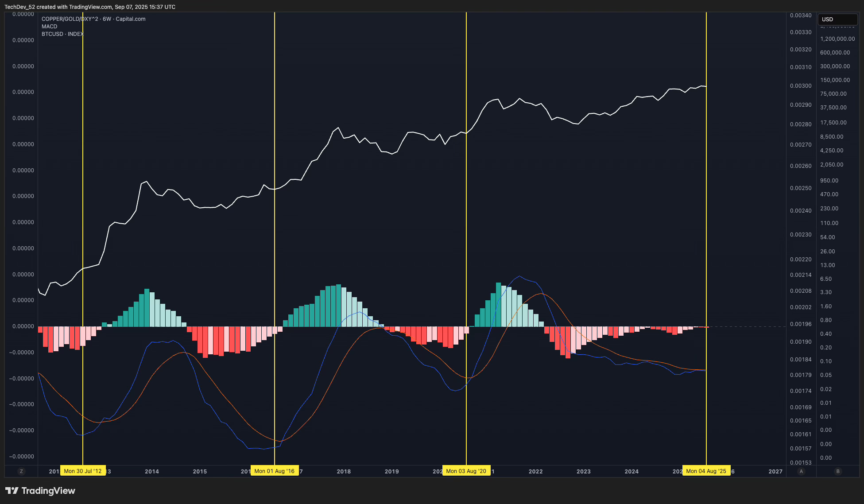Viewport: 864px width, 504px height.
Task: Select the orange signal line
Action: tap(538, 294)
